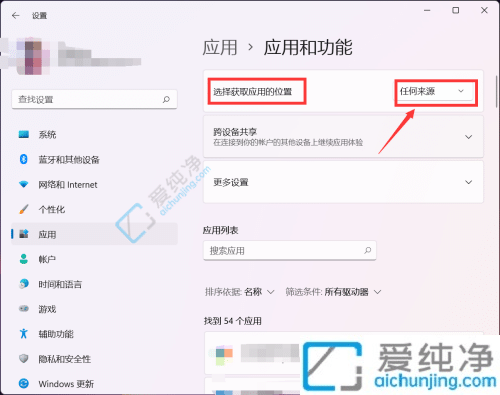500x395 pixels.
Task: Click the 应用 breadcrumb link
Action: pos(220,47)
